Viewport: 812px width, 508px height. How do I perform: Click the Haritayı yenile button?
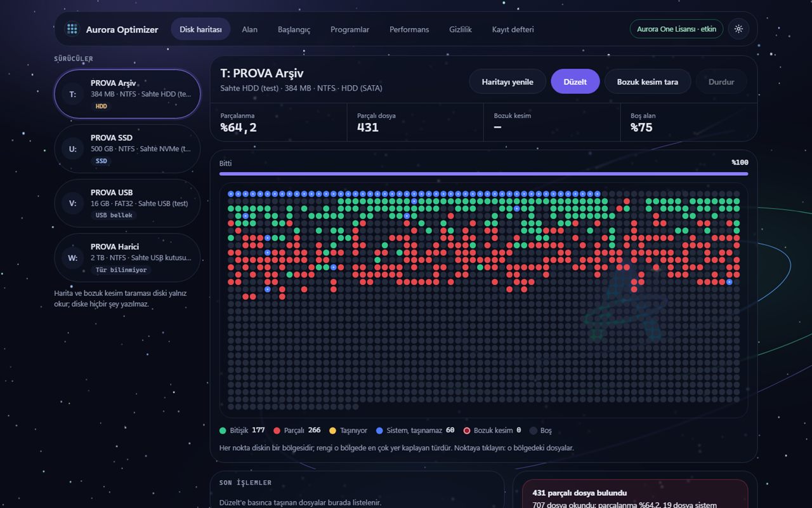coord(507,82)
